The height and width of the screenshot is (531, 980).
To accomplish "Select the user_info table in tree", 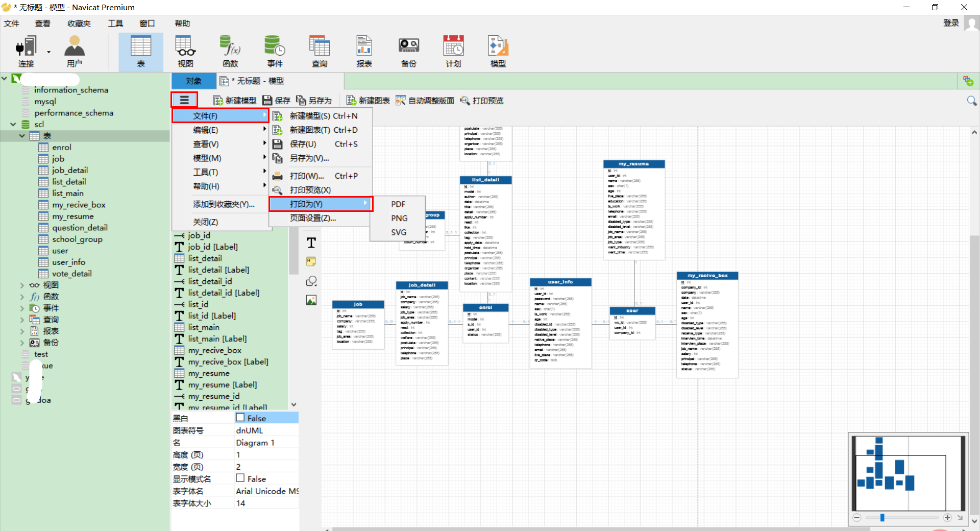I will coord(68,262).
